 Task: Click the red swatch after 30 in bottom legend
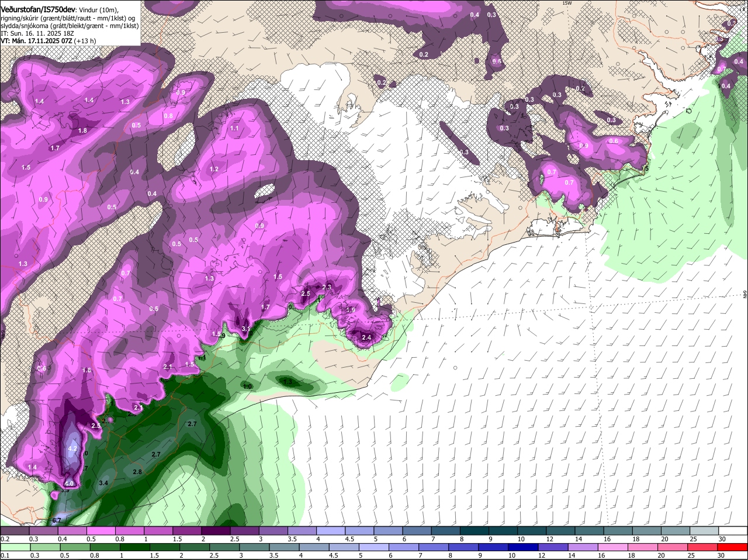coord(733,547)
